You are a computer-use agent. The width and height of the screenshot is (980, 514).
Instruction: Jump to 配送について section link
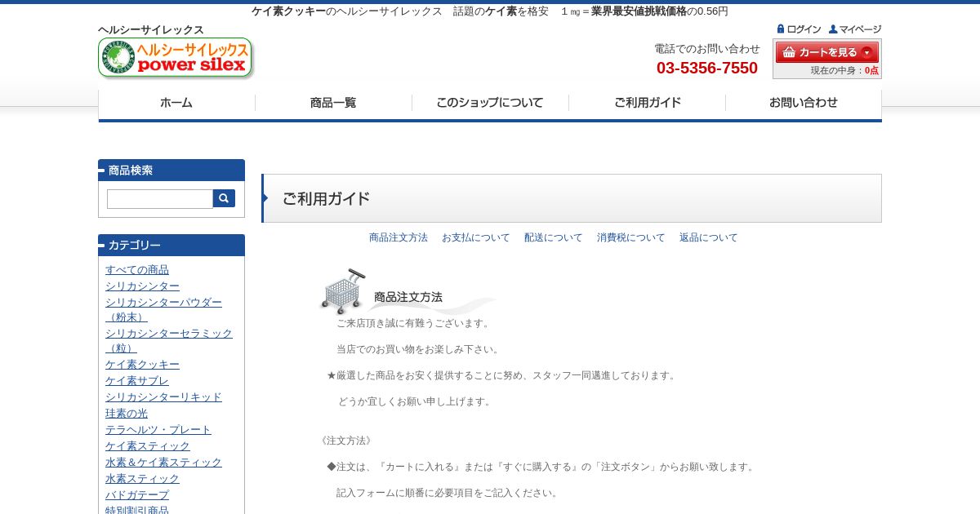tap(554, 237)
